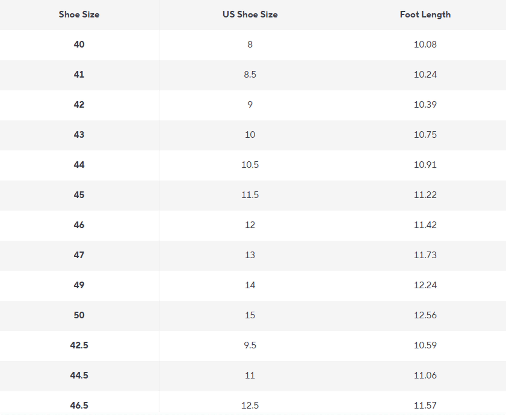506x420 pixels.
Task: Click foot length value 11.57
Action: [x=425, y=406]
